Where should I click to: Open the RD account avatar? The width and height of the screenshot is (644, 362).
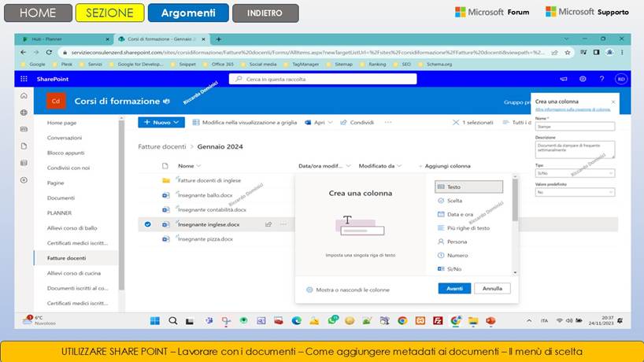[x=621, y=79]
